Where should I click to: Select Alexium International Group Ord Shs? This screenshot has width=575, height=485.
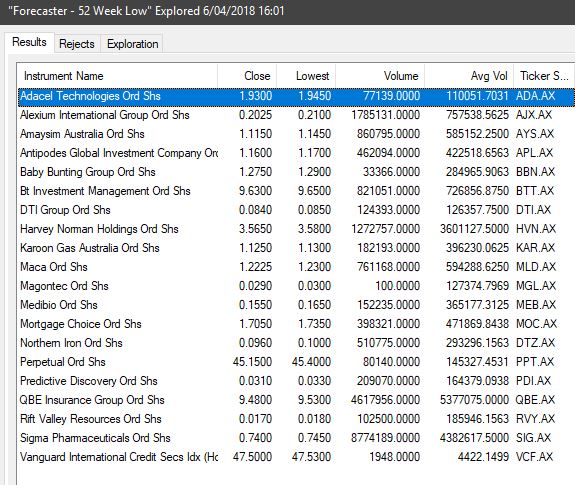pyautogui.click(x=296, y=115)
